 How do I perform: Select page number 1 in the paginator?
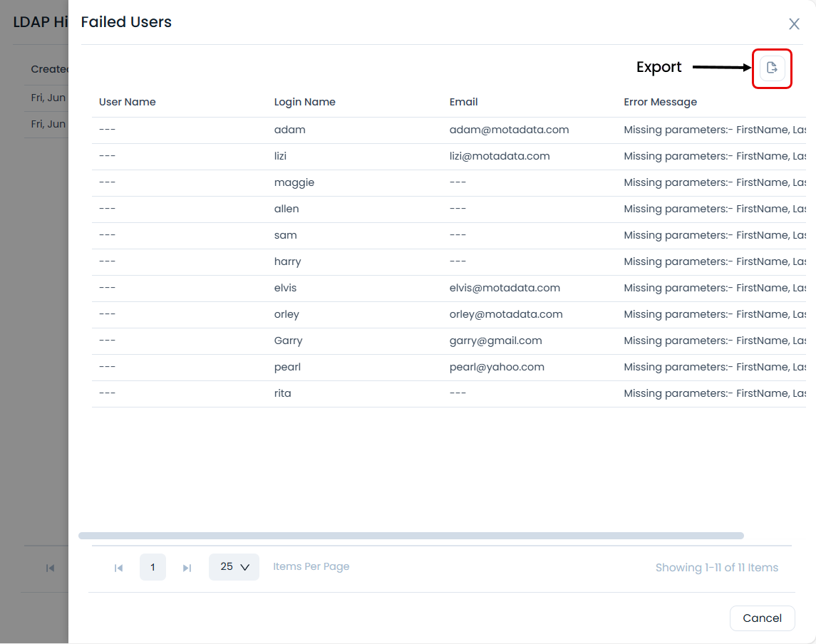[x=153, y=566]
